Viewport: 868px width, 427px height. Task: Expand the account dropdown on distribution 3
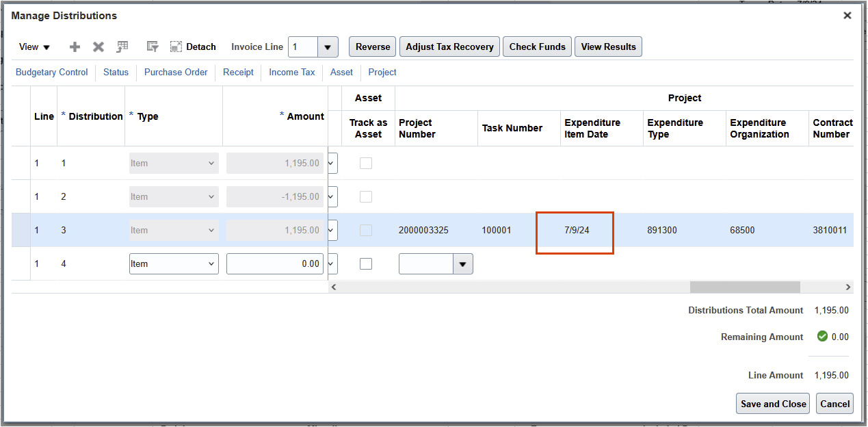click(330, 231)
